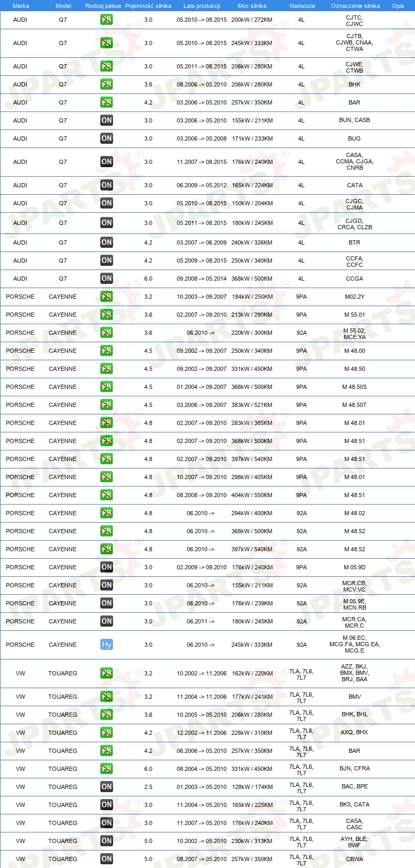The height and width of the screenshot is (868, 415).
Task: Select the power value 171kW / 233KM
Action: [x=252, y=138]
